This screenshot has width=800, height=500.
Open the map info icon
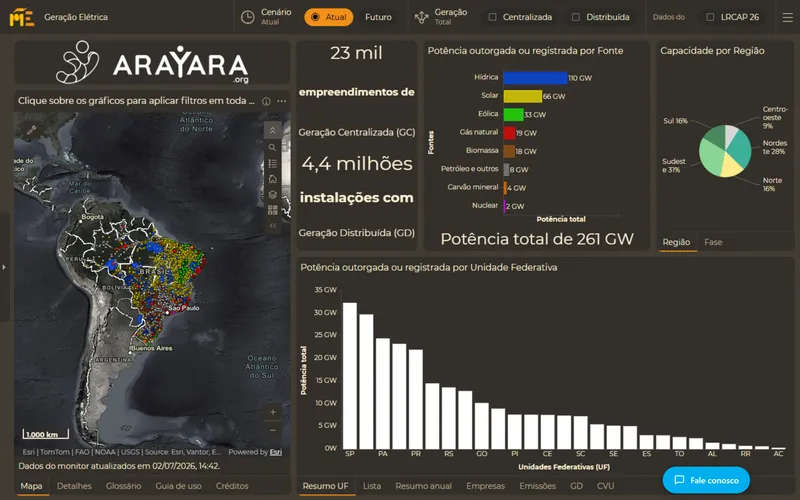coord(266,101)
